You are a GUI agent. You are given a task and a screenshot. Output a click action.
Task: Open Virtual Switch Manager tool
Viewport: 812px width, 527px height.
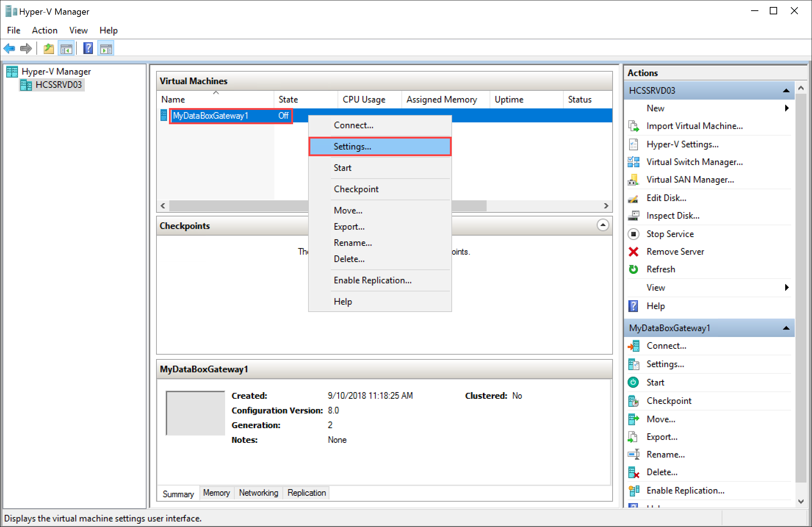(696, 162)
